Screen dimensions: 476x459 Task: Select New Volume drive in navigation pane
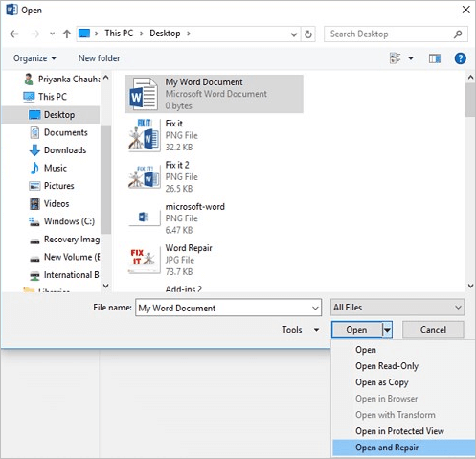pos(64,257)
